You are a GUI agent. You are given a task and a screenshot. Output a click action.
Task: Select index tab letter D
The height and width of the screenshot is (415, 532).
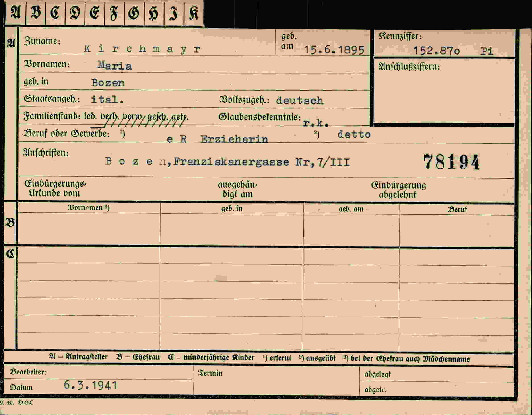75,13
